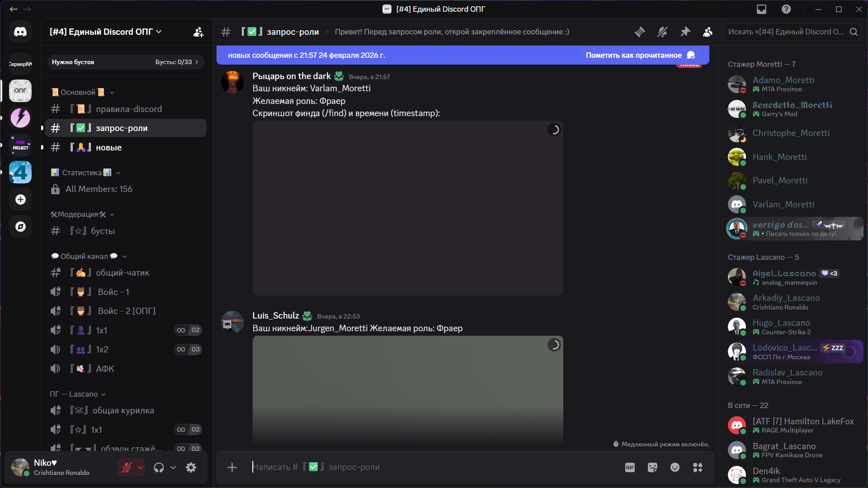868x488 pixels.
Task: Open Threads icon in channel header
Action: (x=640, y=32)
